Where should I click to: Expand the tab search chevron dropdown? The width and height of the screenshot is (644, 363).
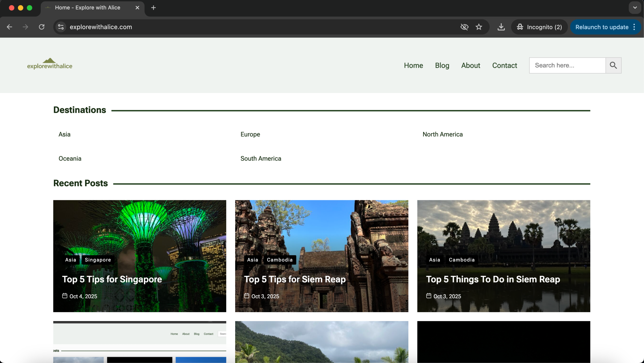(x=635, y=8)
